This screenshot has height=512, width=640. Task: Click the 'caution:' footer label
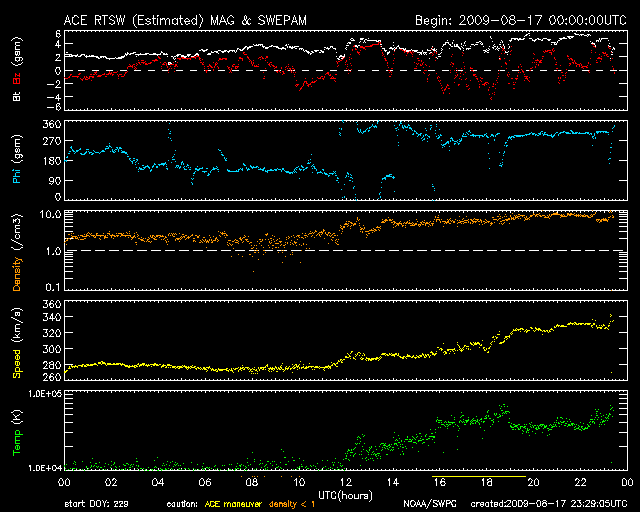pyautogui.click(x=182, y=504)
